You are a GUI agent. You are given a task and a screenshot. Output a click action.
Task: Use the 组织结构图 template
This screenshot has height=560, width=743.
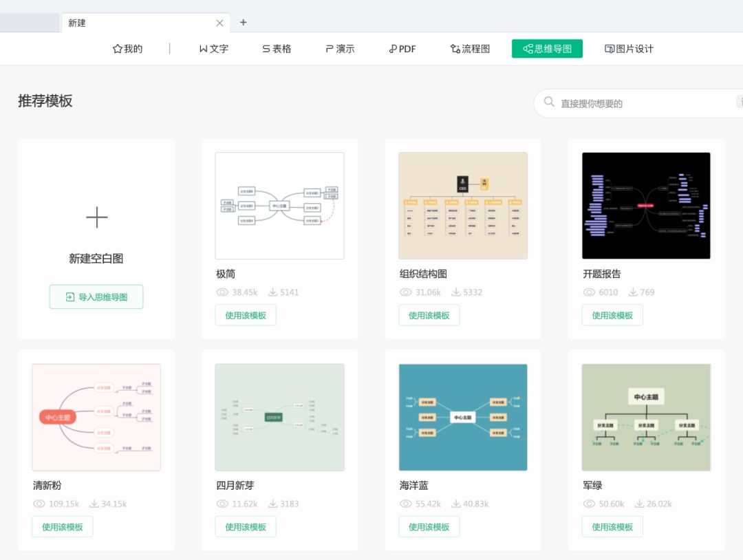click(429, 315)
